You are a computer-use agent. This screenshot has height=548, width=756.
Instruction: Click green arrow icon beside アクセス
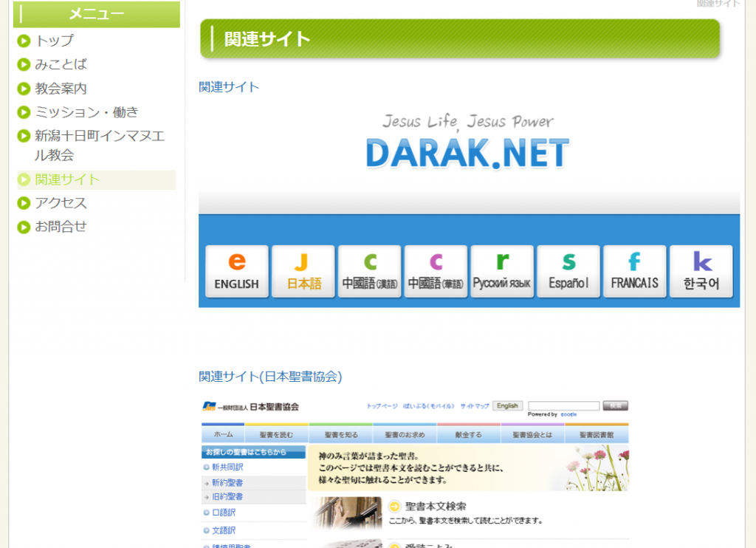tap(24, 204)
